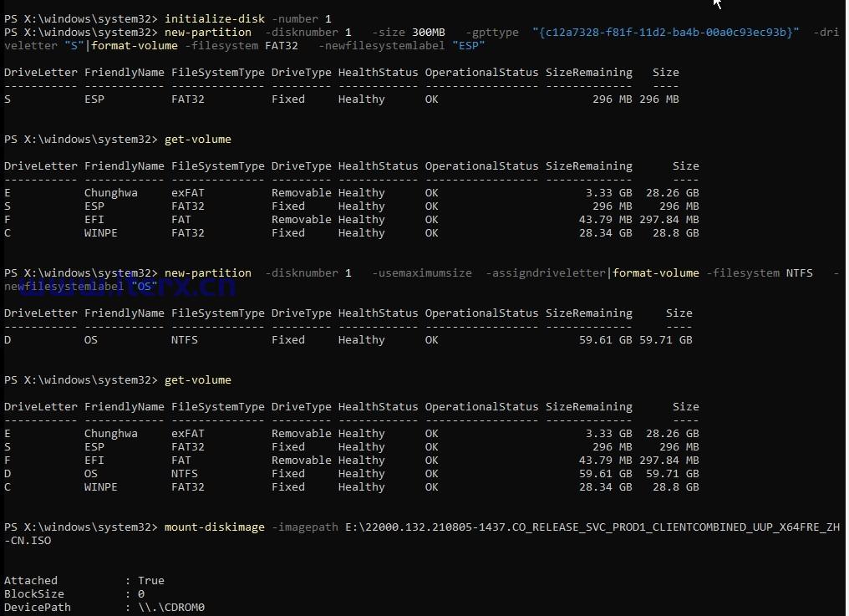Select the 300MB size value

[429, 33]
